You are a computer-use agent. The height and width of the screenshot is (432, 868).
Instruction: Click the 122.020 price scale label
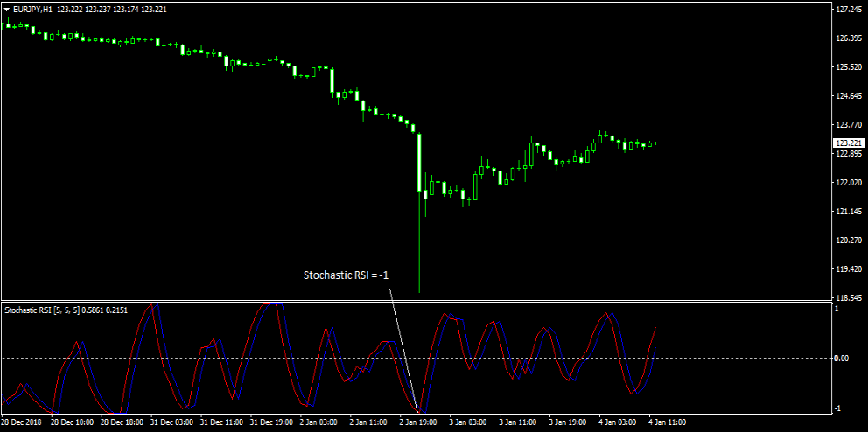(846, 183)
